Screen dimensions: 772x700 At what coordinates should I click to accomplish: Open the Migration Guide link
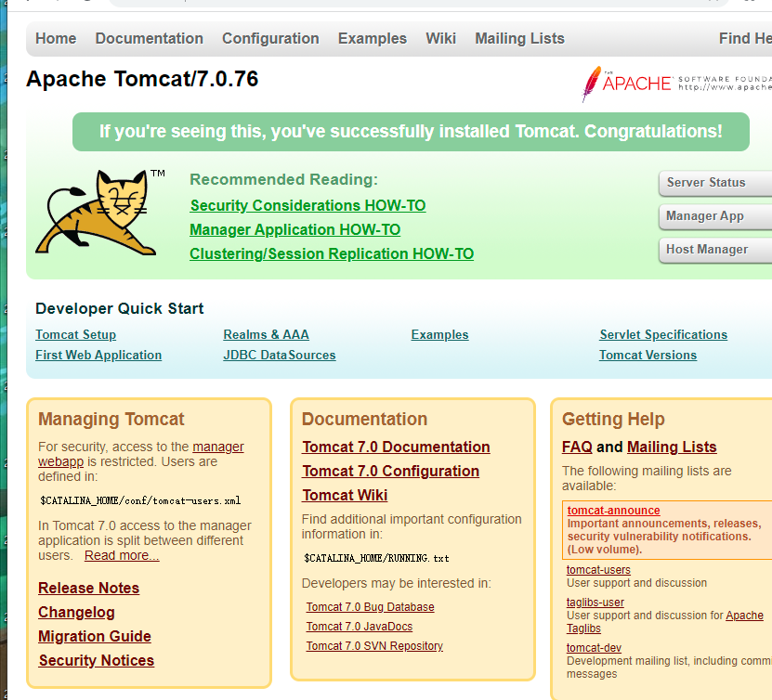point(95,637)
